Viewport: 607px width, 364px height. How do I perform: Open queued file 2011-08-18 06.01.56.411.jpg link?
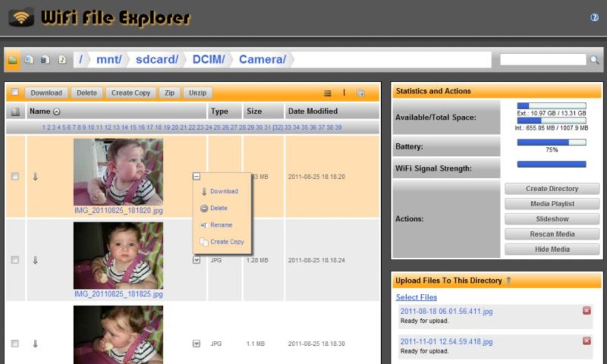(446, 311)
